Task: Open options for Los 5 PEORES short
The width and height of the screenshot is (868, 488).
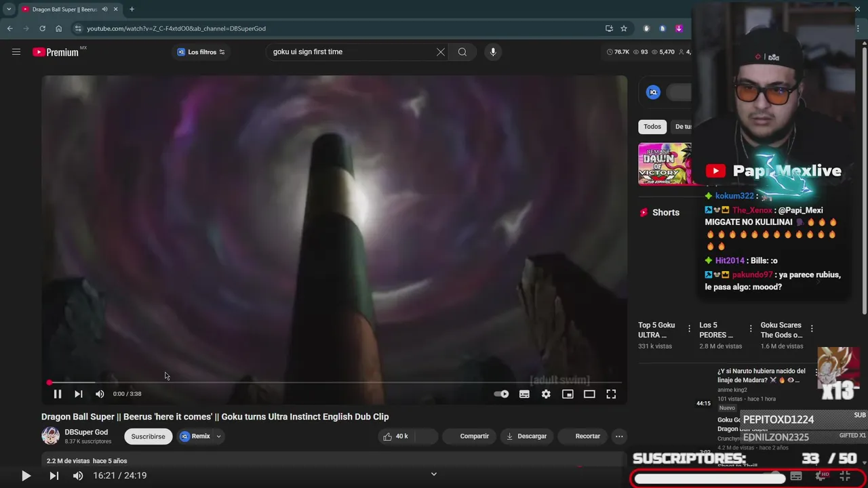Action: coord(751,329)
